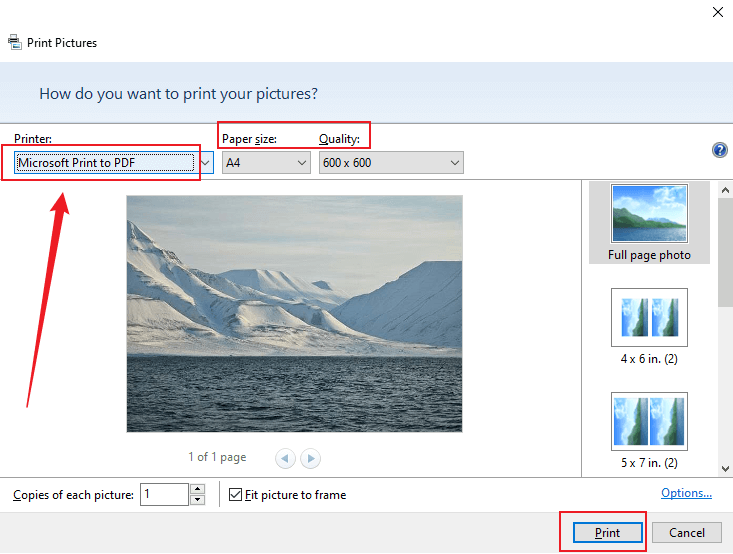This screenshot has height=554, width=733.
Task: Click the layout list scrollbar thumb
Action: pyautogui.click(x=725, y=252)
